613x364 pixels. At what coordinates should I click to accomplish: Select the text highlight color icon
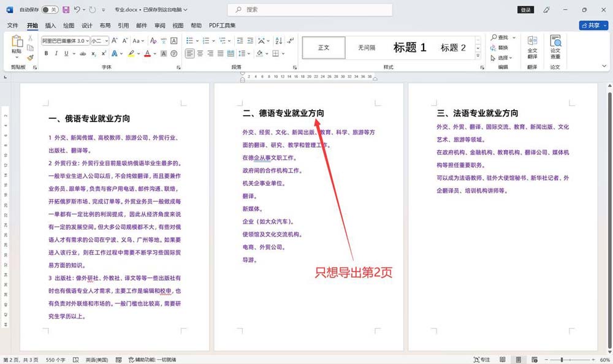pos(130,53)
